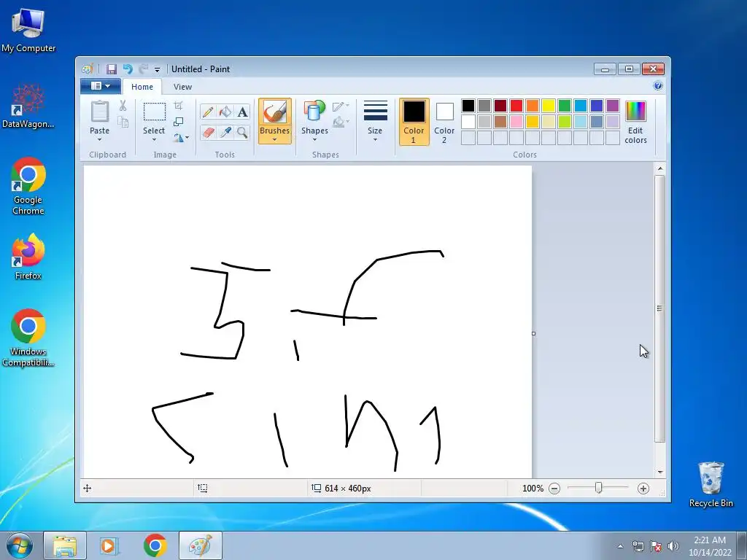Select the Fill with color bucket tool
The width and height of the screenshot is (747, 560).
point(225,112)
